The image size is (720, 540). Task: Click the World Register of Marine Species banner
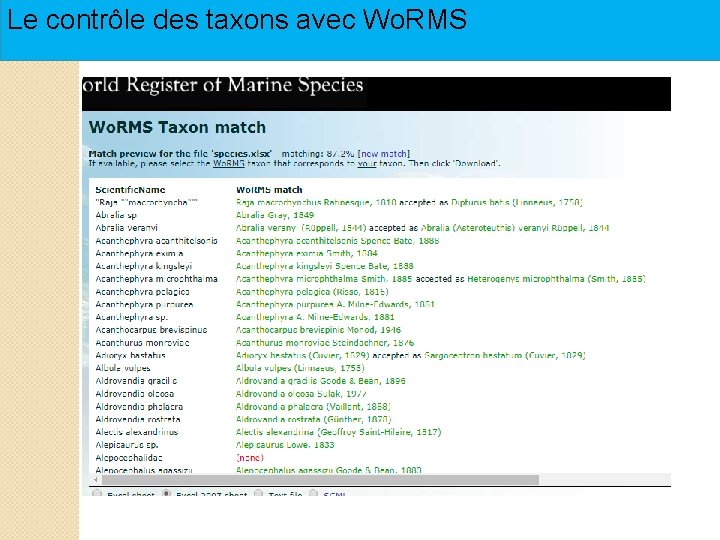coord(376,94)
